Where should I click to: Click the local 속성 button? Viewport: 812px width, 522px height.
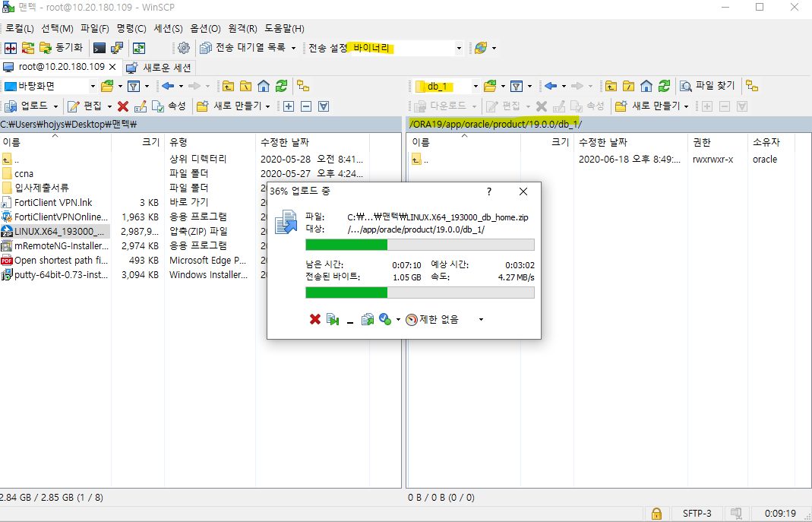169,106
